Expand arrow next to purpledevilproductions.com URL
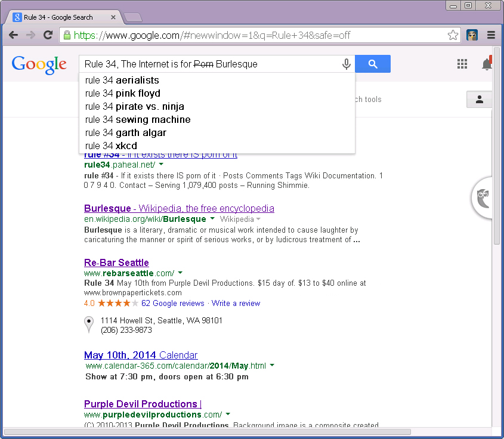 coord(228,414)
